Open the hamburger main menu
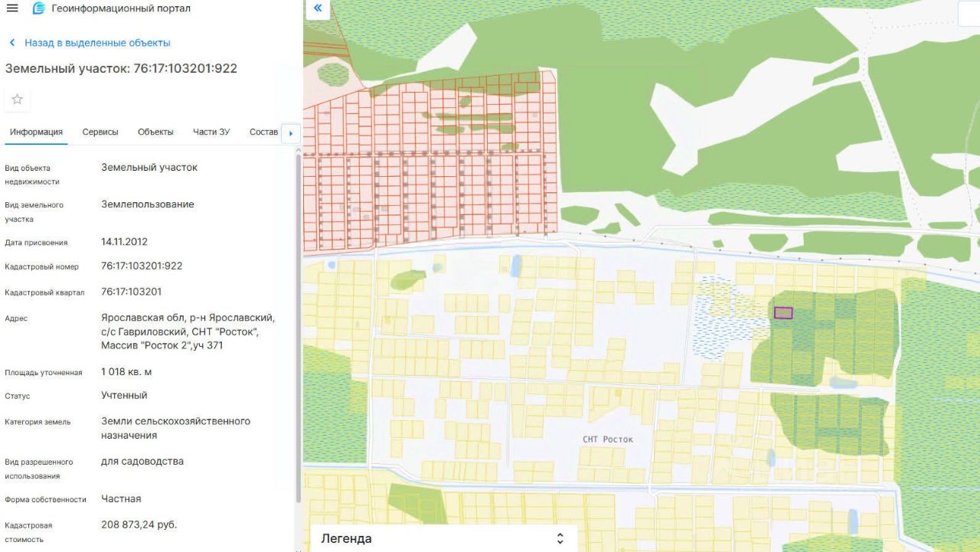 (12, 8)
